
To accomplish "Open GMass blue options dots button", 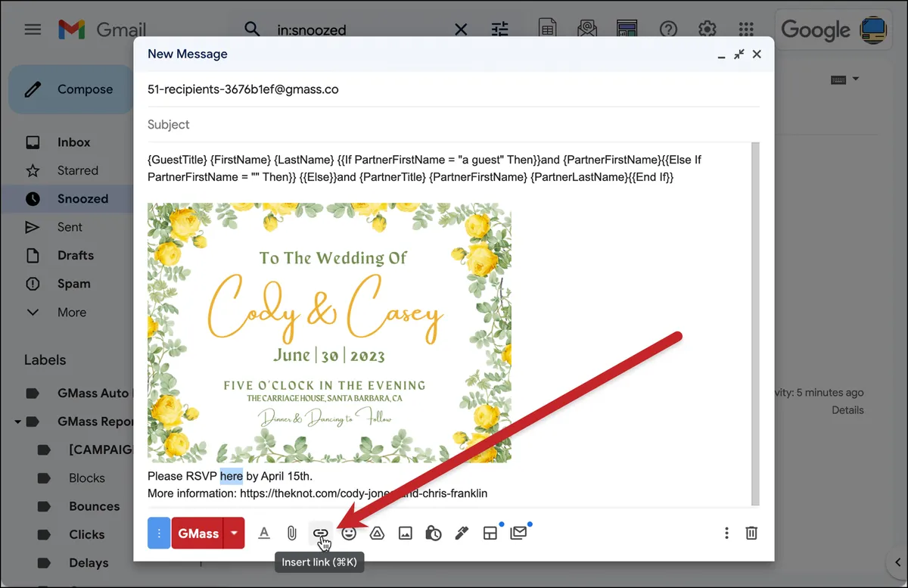I will 159,534.
